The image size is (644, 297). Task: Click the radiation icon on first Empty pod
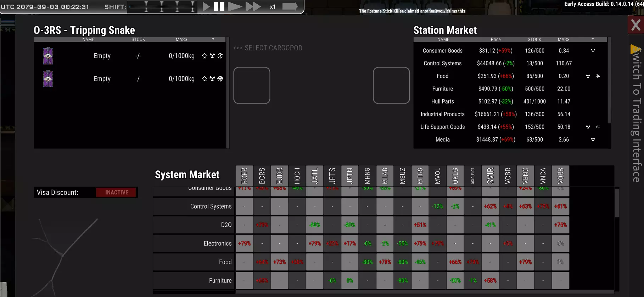(x=212, y=56)
